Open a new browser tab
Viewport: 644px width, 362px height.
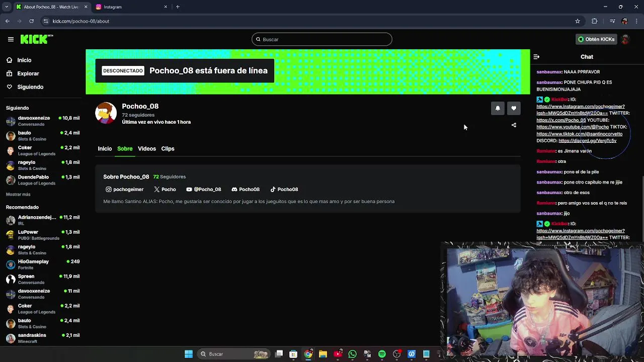178,7
